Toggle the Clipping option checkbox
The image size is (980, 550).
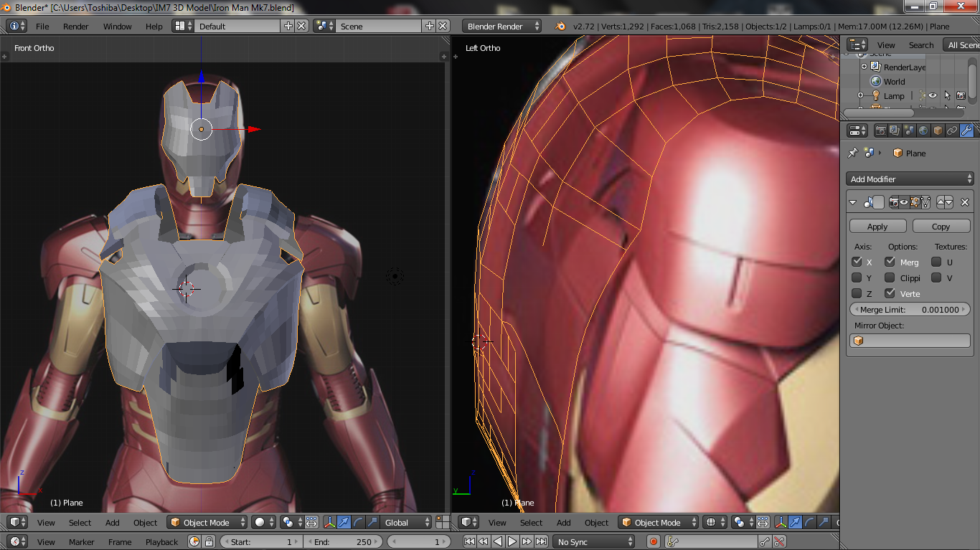(890, 278)
